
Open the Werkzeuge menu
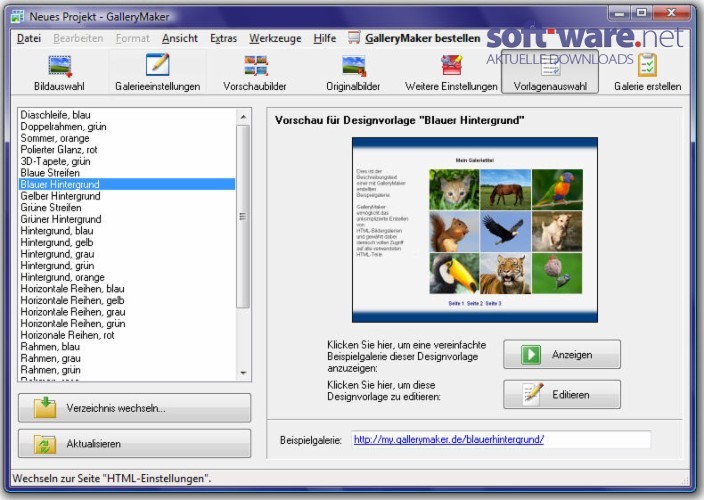[275, 39]
